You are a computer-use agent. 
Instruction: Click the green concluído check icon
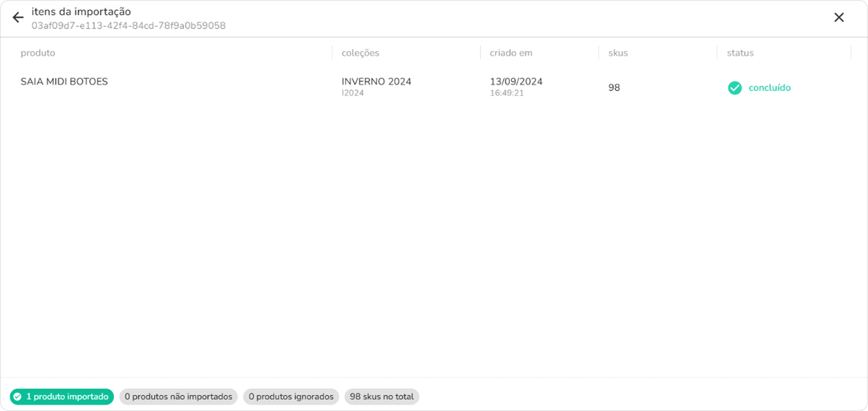click(735, 88)
